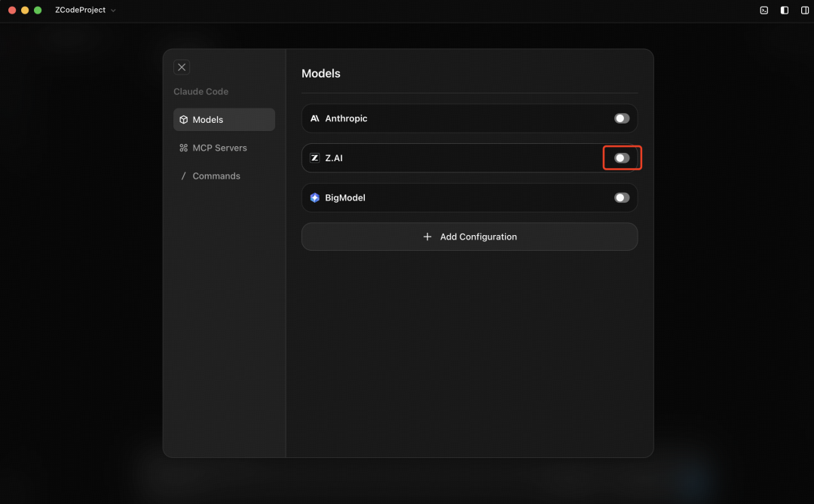Click the MCP Servers grid icon
The image size is (814, 504).
click(x=183, y=148)
